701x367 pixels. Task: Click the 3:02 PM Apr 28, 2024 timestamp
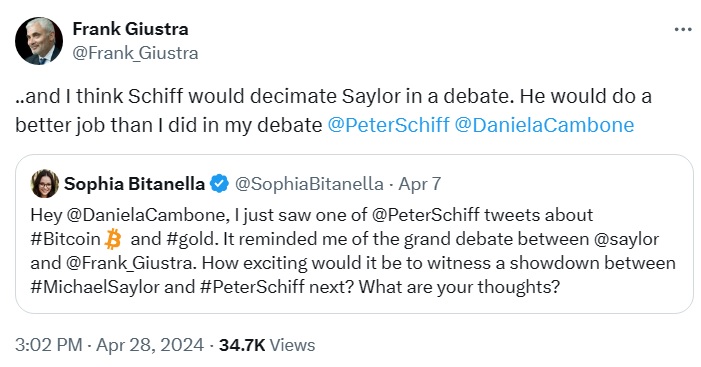(110, 345)
